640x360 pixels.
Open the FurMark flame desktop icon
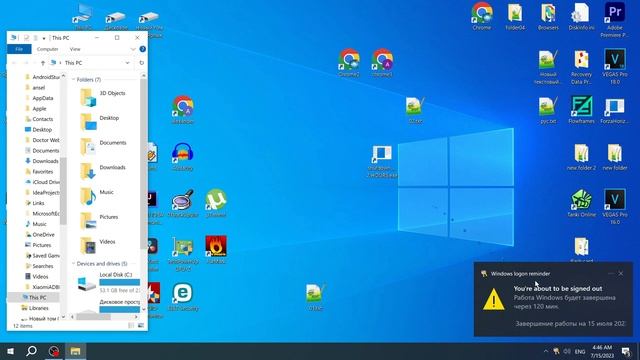click(216, 249)
